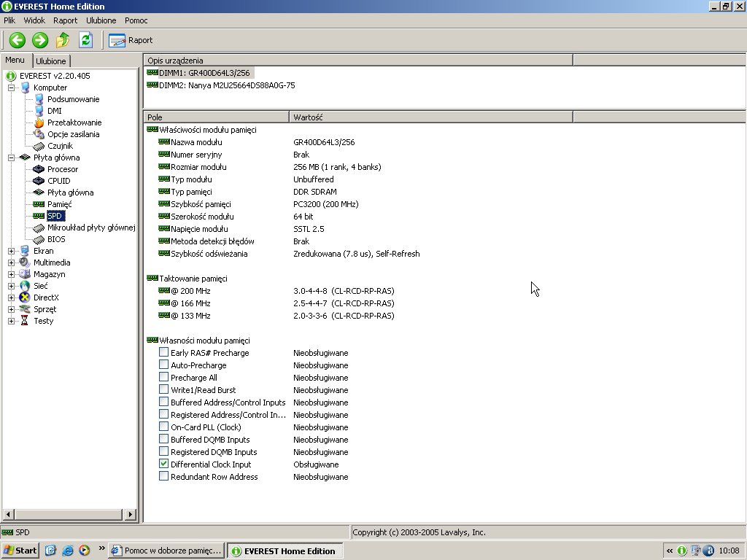
Task: Click the Multimedia speaker icon
Action: click(25, 262)
